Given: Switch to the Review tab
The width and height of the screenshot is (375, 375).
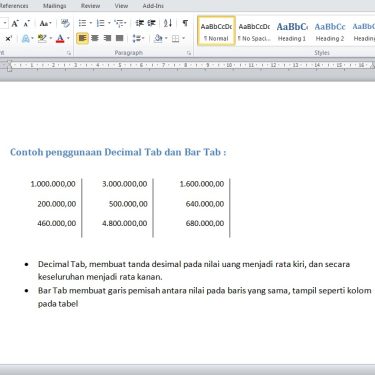Looking at the screenshot, I should (90, 6).
